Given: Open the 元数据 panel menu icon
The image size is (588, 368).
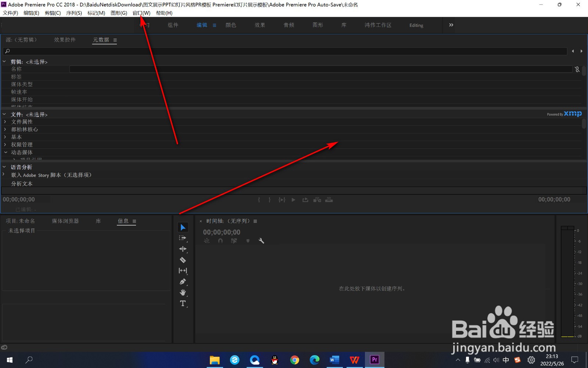Looking at the screenshot, I should [x=115, y=40].
